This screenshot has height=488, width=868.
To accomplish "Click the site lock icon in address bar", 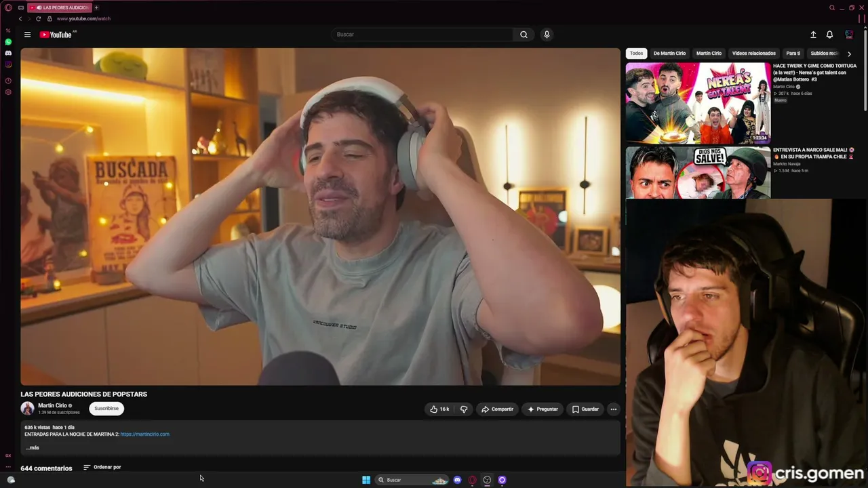I will [x=49, y=19].
